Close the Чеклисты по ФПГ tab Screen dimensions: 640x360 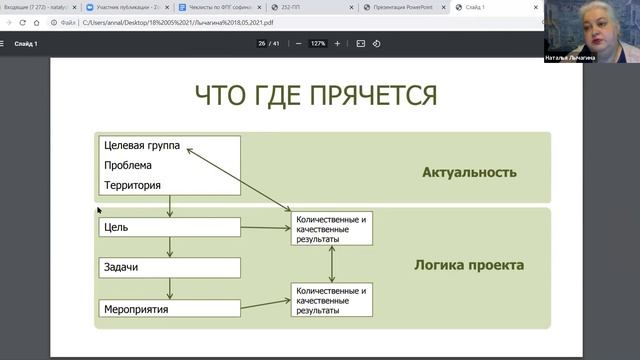[259, 7]
